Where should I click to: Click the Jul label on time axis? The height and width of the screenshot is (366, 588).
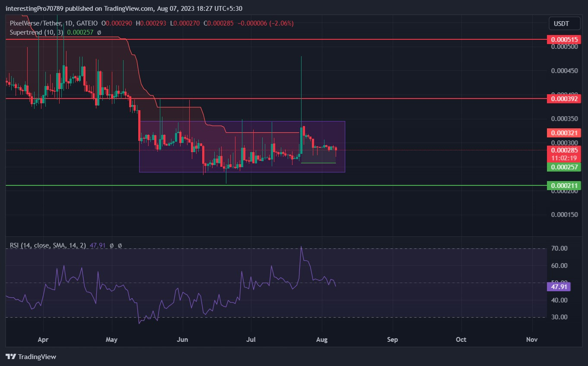[x=251, y=340]
